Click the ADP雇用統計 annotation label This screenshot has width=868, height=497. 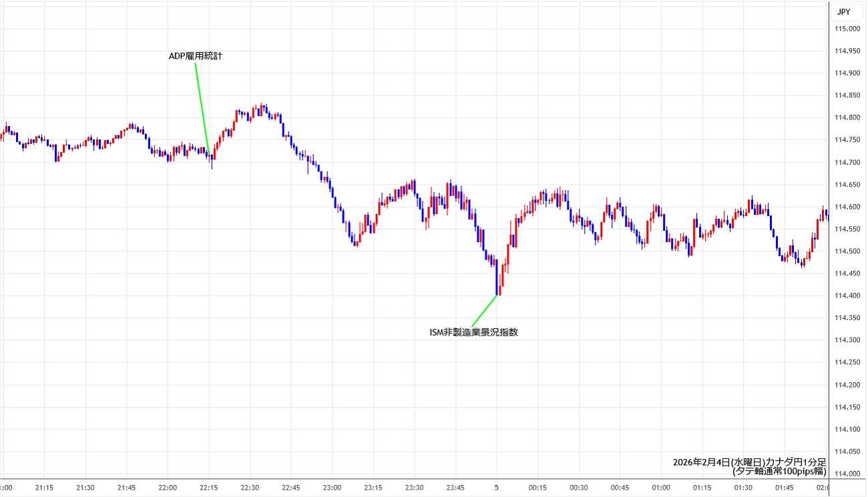click(195, 57)
